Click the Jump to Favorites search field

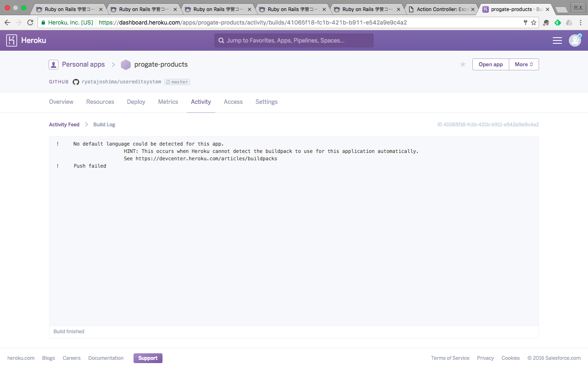pos(294,40)
